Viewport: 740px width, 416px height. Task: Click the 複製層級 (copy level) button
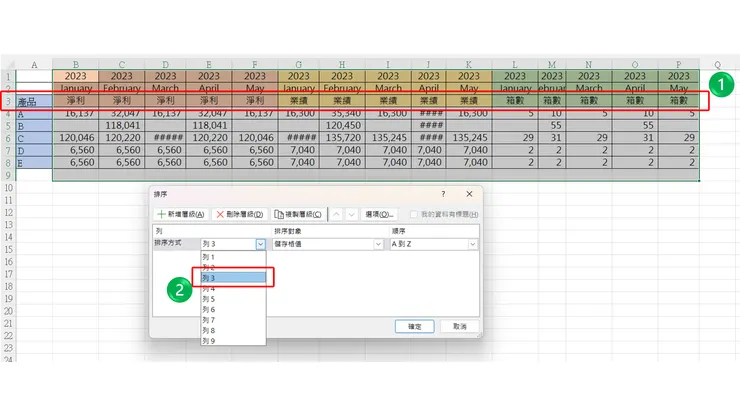click(x=298, y=214)
